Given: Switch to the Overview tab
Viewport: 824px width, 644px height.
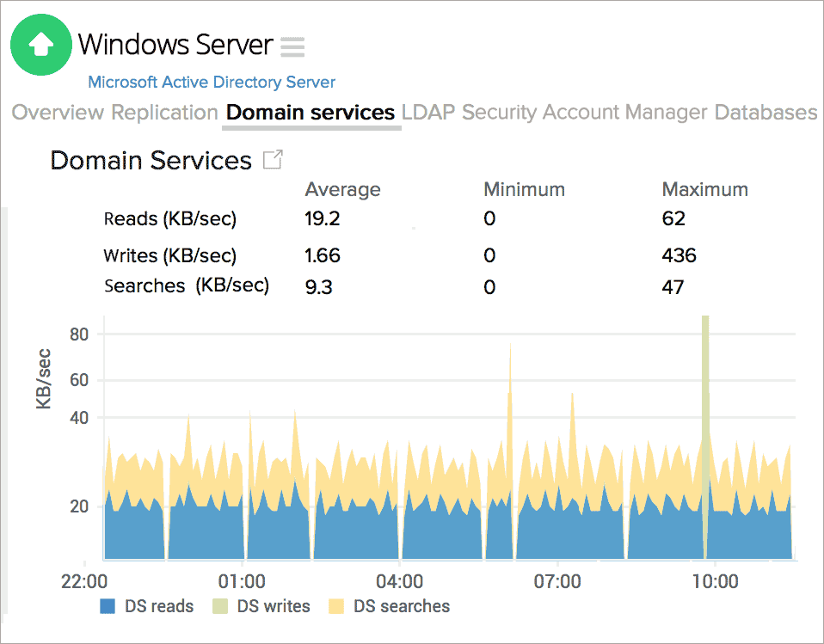Looking at the screenshot, I should [58, 112].
